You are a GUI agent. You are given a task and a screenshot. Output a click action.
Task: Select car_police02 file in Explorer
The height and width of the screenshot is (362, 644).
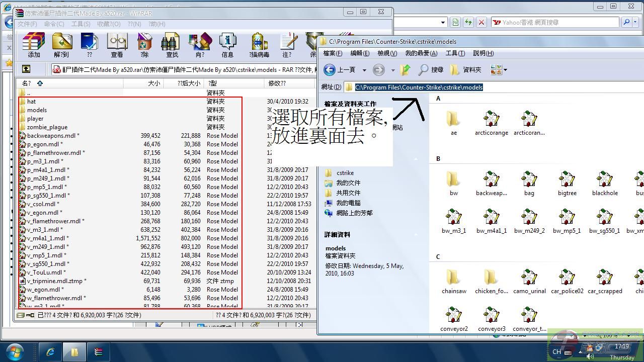coord(567,282)
